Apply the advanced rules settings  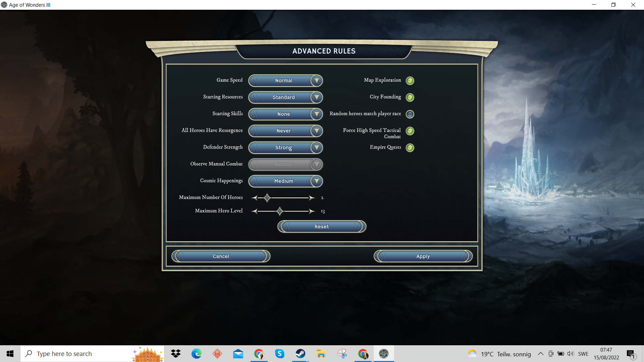[x=423, y=256]
